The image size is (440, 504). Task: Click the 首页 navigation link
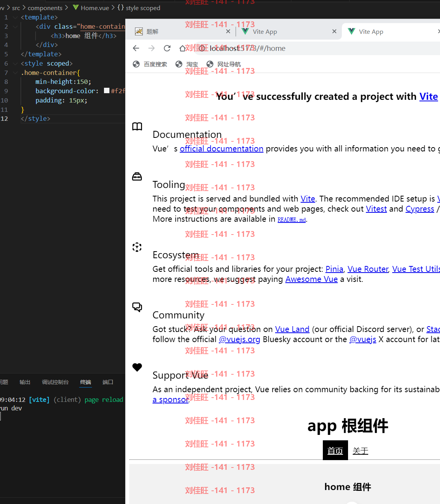(x=335, y=451)
